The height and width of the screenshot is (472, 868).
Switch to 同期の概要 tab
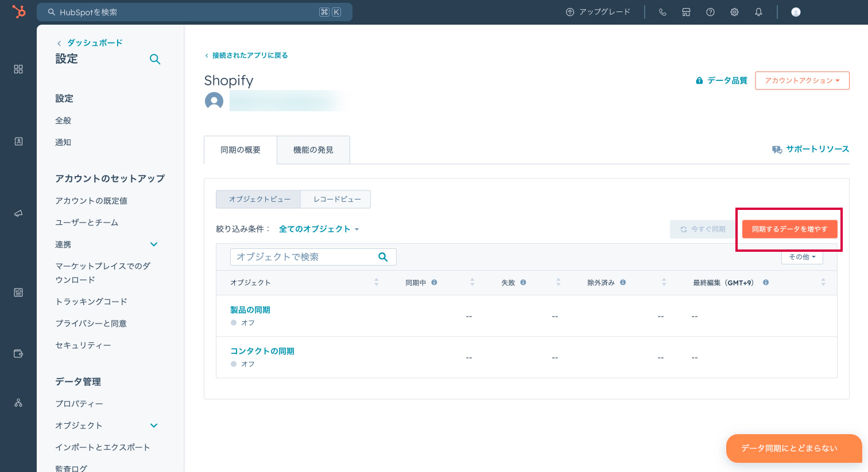[x=241, y=150]
